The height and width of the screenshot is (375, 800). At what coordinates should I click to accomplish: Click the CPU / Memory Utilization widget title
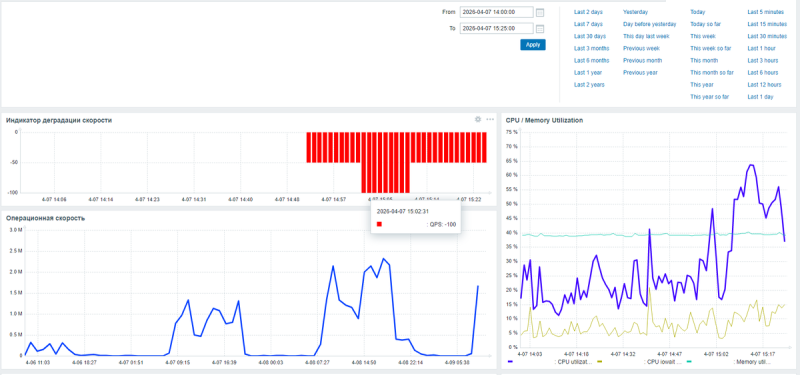click(x=544, y=120)
